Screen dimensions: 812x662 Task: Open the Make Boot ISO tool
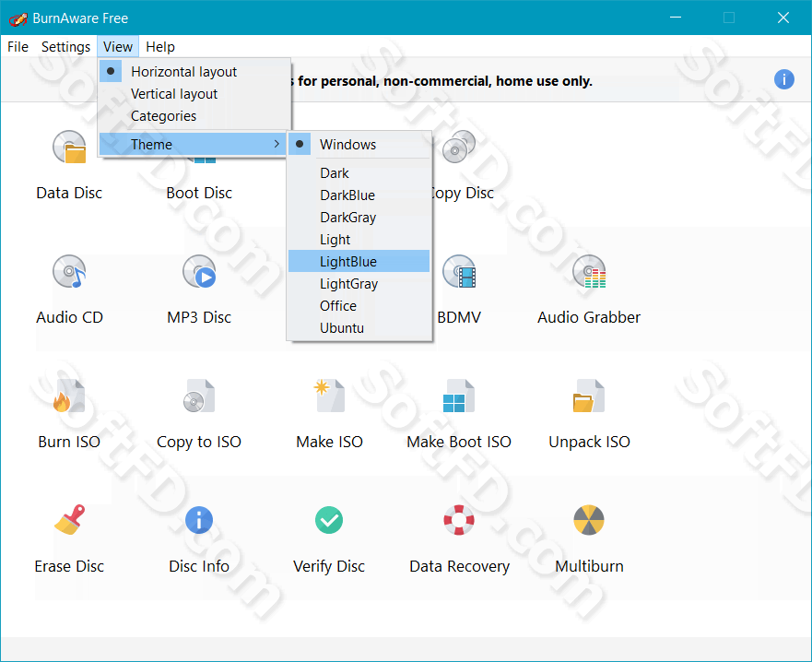tap(459, 414)
